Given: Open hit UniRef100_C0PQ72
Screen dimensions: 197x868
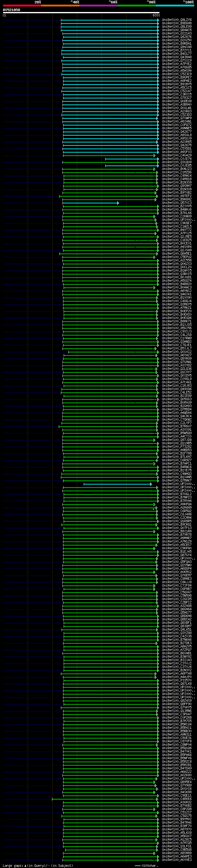Looking at the screenshot, I should 177,125.
